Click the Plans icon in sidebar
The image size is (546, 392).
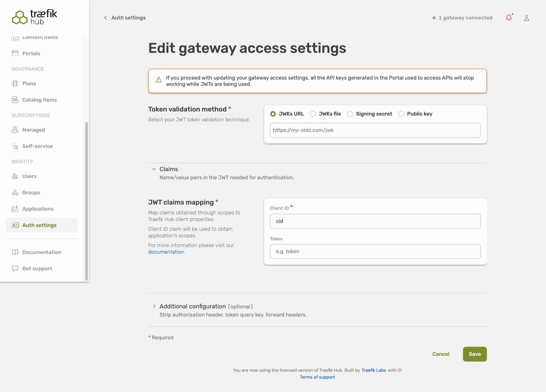[15, 84]
